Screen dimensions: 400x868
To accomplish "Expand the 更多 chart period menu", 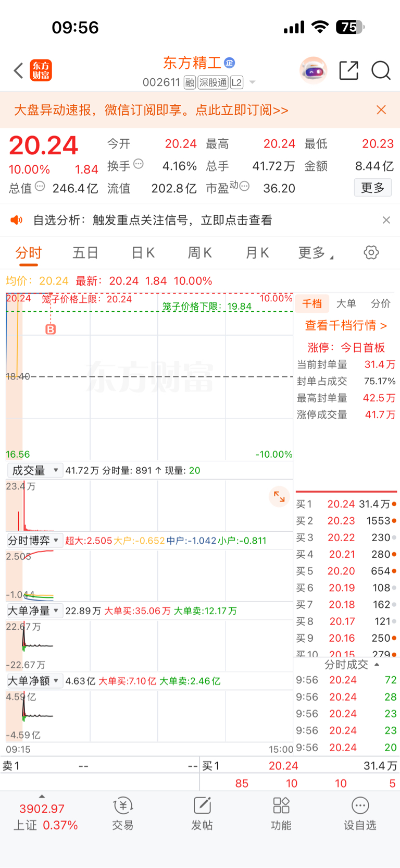I will click(316, 253).
